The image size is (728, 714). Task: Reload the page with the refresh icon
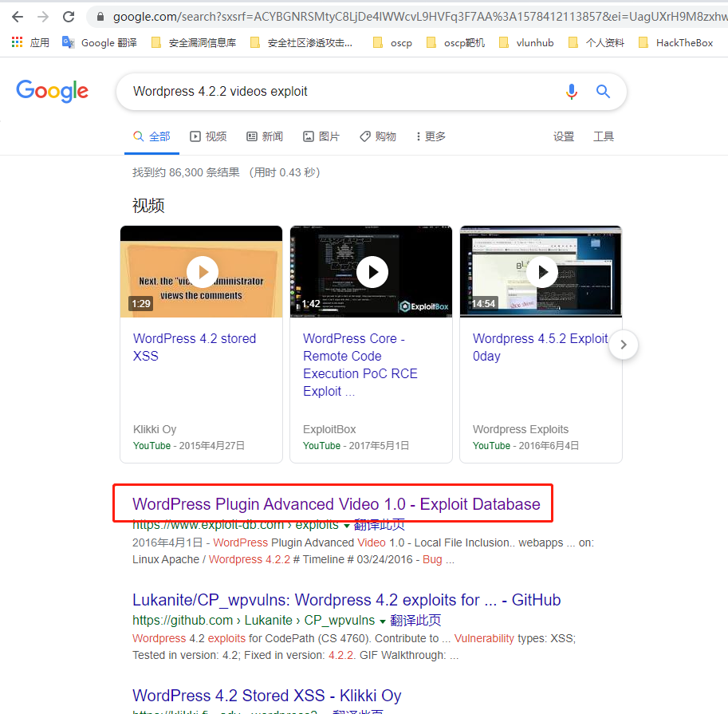point(69,17)
